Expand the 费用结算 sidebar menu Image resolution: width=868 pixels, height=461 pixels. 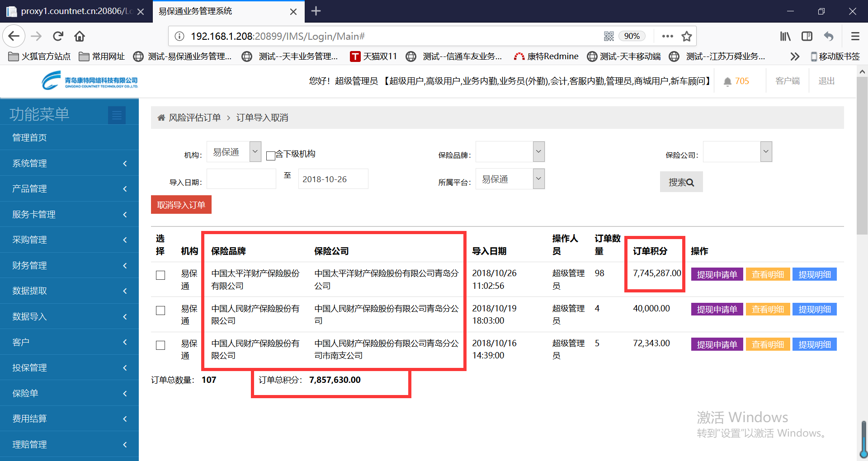(69, 419)
